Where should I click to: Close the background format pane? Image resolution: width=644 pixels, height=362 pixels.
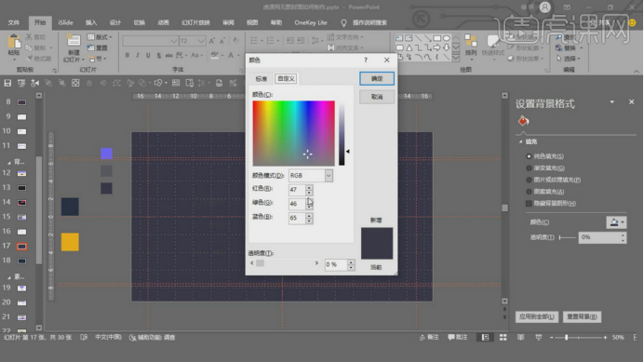(631, 102)
